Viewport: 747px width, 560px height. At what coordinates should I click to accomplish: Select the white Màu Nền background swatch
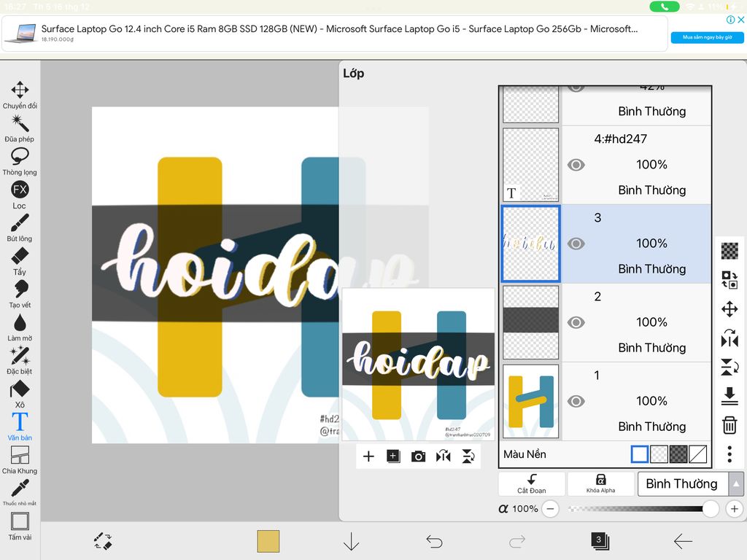(639, 454)
